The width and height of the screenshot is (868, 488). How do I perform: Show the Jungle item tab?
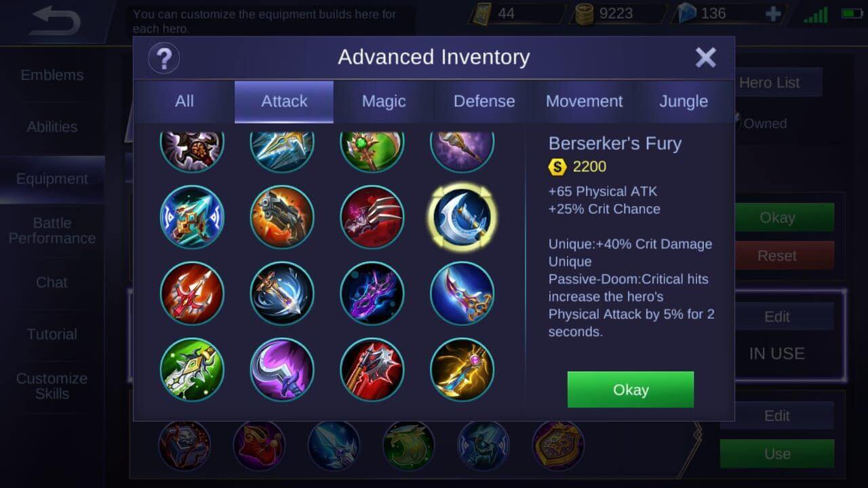(684, 102)
